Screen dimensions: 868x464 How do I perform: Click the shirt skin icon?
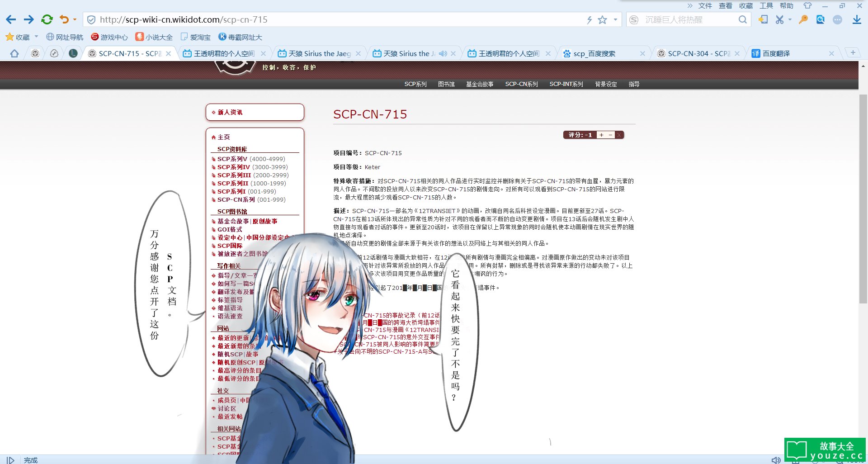coord(807,5)
